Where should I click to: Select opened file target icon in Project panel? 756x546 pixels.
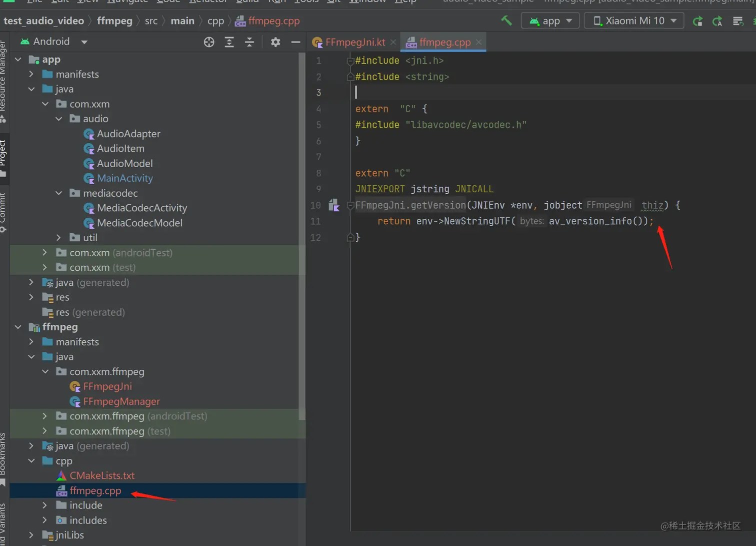pos(209,42)
